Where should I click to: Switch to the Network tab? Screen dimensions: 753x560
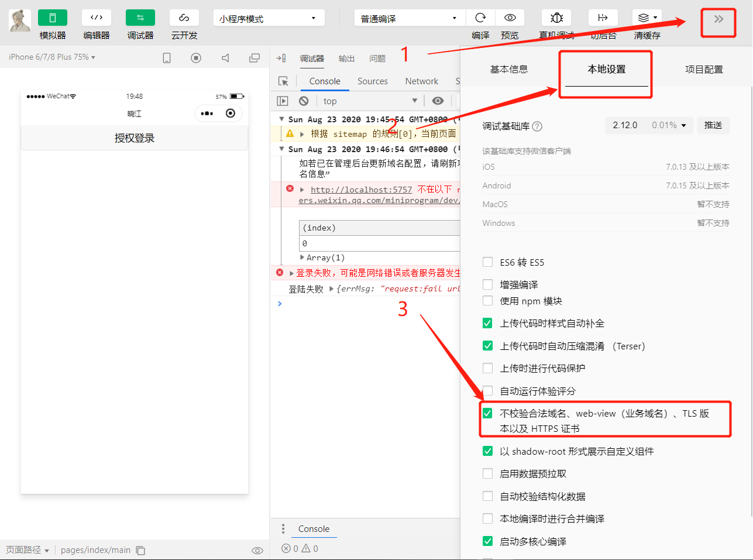tap(421, 81)
